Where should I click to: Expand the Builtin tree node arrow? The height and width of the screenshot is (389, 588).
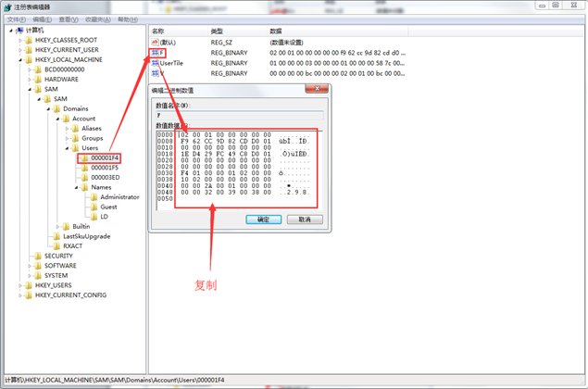tap(57, 227)
